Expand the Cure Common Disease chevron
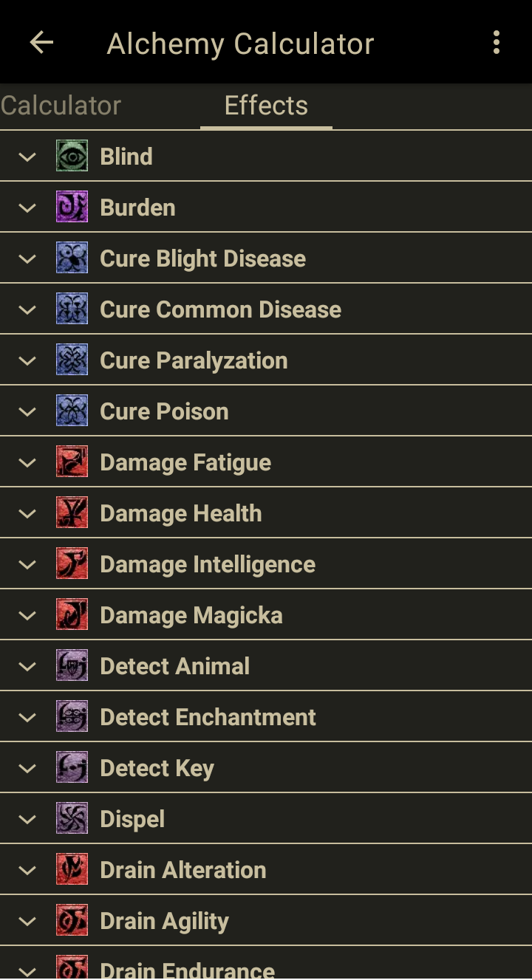Image resolution: width=532 pixels, height=980 pixels. (27, 309)
